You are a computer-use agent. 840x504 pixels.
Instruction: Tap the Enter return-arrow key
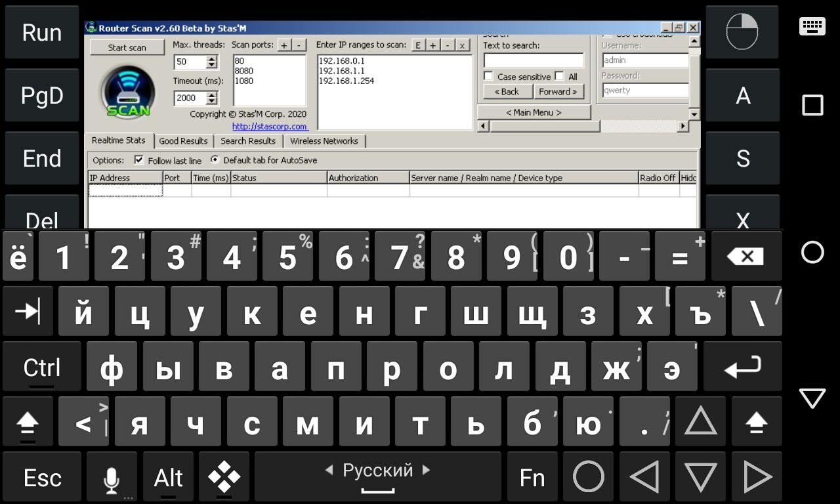click(742, 366)
